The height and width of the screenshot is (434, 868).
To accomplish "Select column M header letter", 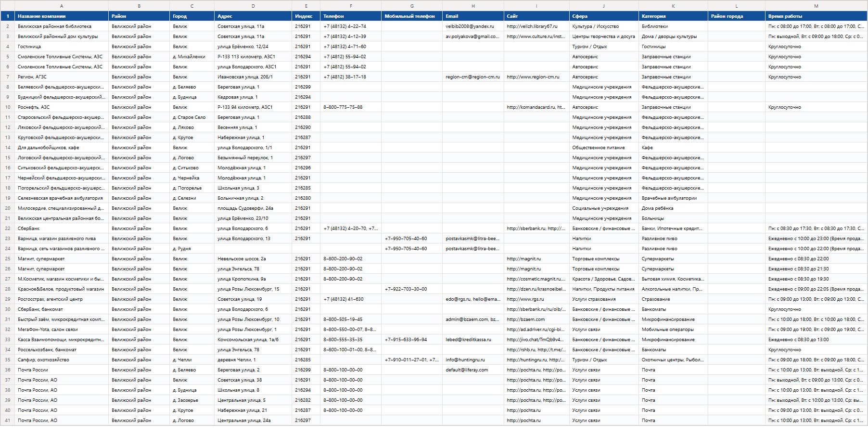I will tap(816, 6).
